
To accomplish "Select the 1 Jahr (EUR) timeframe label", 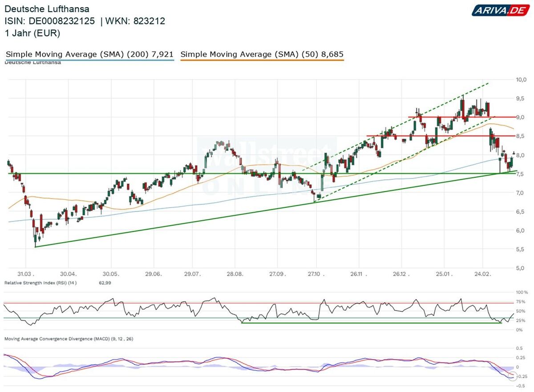I will (x=32, y=33).
